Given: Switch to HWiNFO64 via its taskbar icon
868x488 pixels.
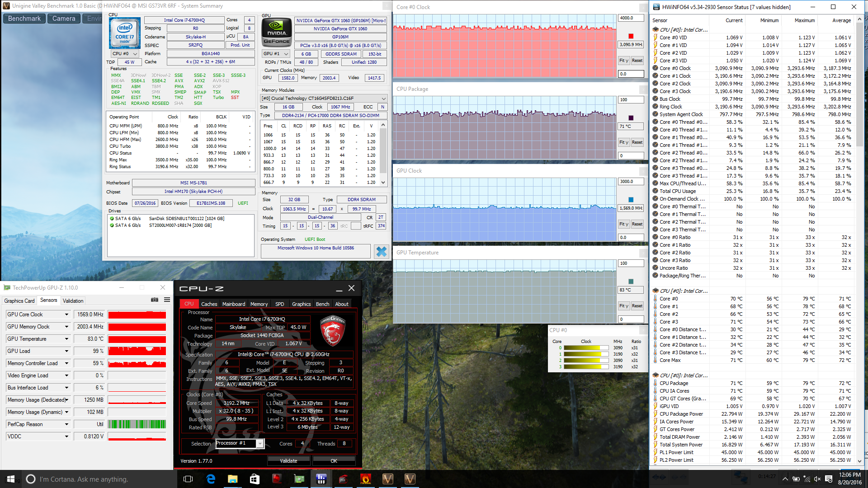Looking at the screenshot, I should 321,479.
